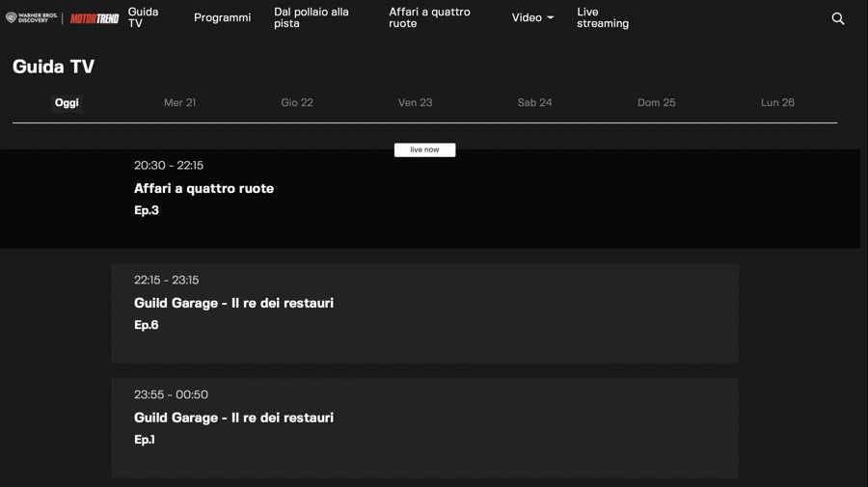Click the live now button
Image resolution: width=868 pixels, height=487 pixels.
point(424,150)
